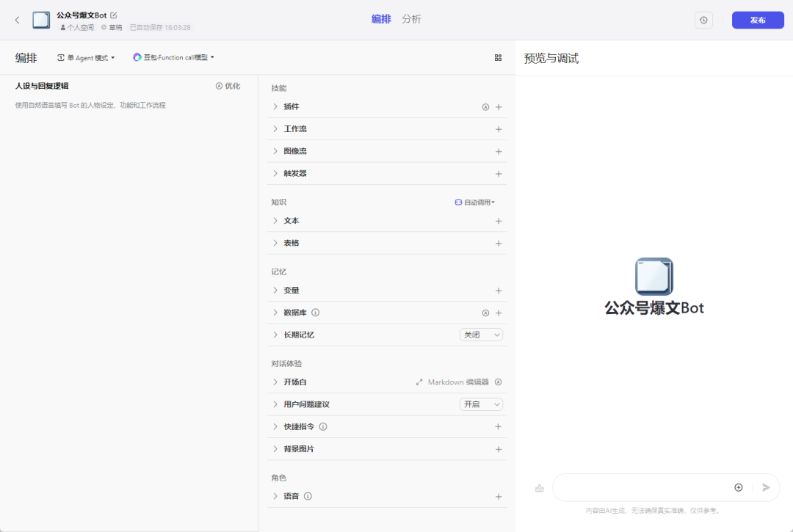Add 表格 knowledge with plus icon
793x532 pixels.
(x=499, y=244)
